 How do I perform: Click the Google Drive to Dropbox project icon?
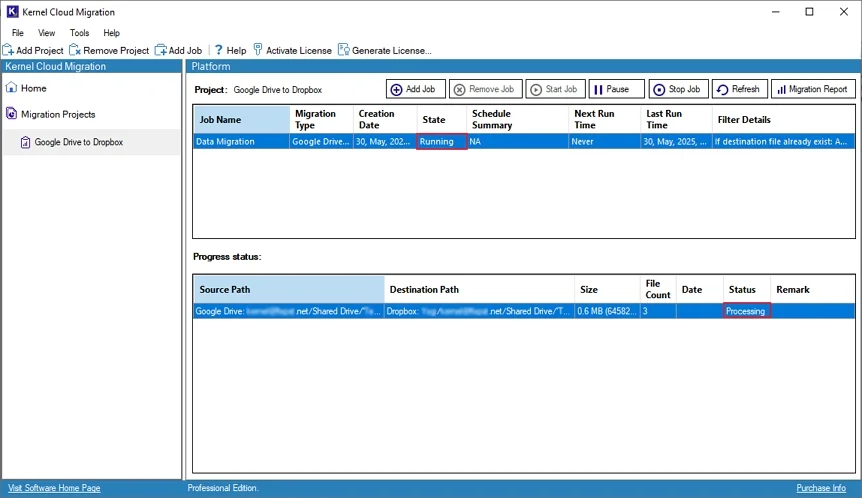pyautogui.click(x=25, y=142)
